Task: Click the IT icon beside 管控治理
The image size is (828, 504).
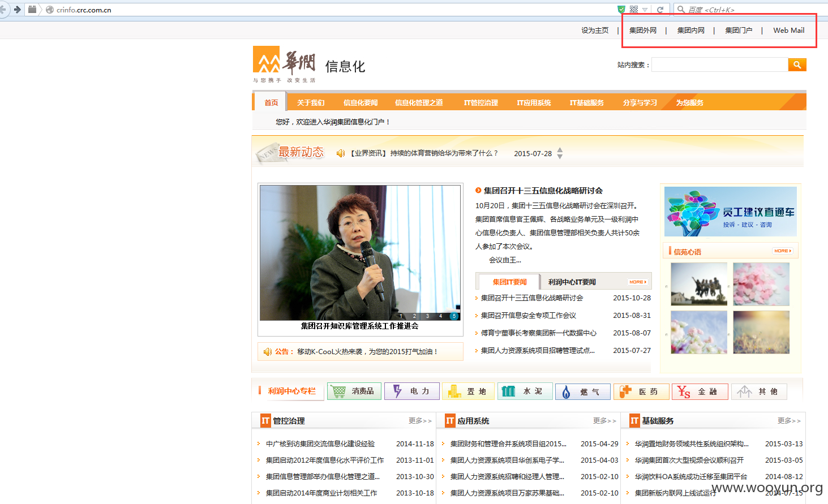Action: coord(265,421)
